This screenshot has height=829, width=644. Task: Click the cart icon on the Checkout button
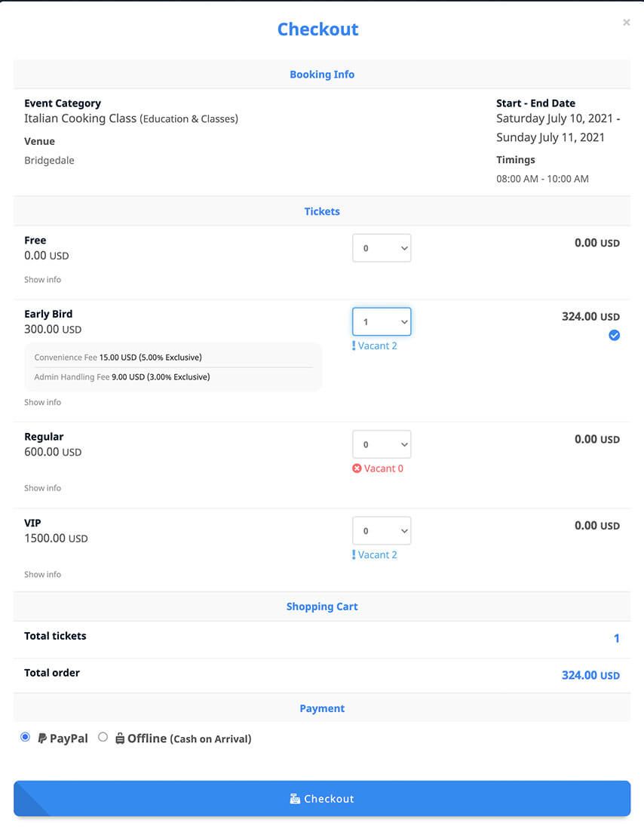click(296, 798)
